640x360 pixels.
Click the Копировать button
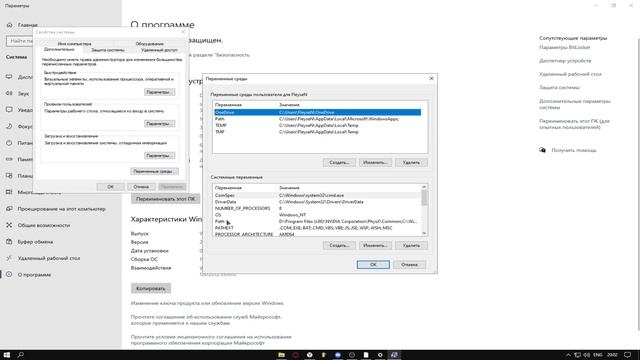[x=151, y=288]
